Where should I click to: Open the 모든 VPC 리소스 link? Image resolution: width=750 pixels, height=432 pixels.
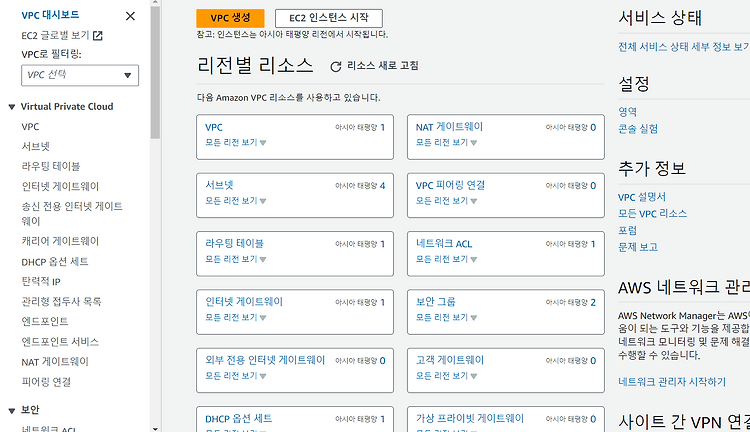click(x=652, y=214)
